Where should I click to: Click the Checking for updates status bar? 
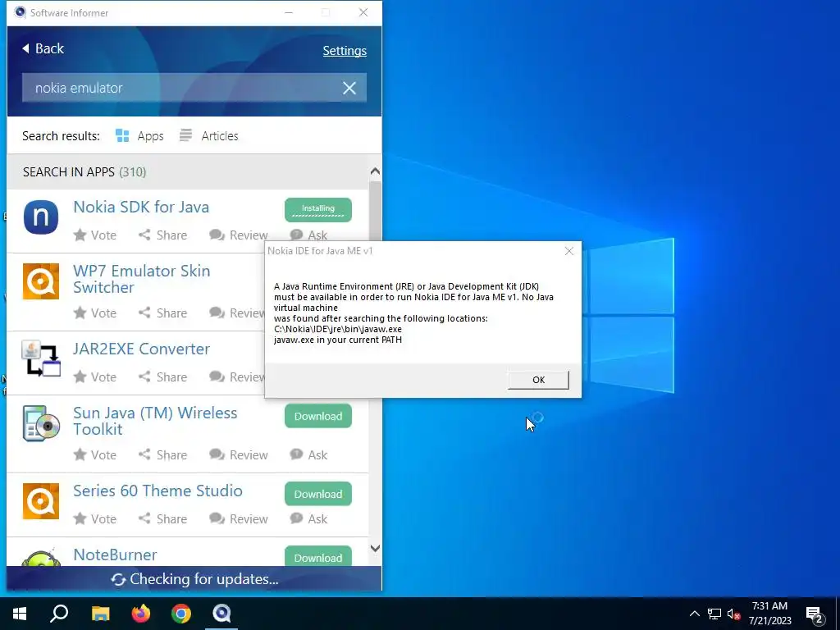click(194, 579)
